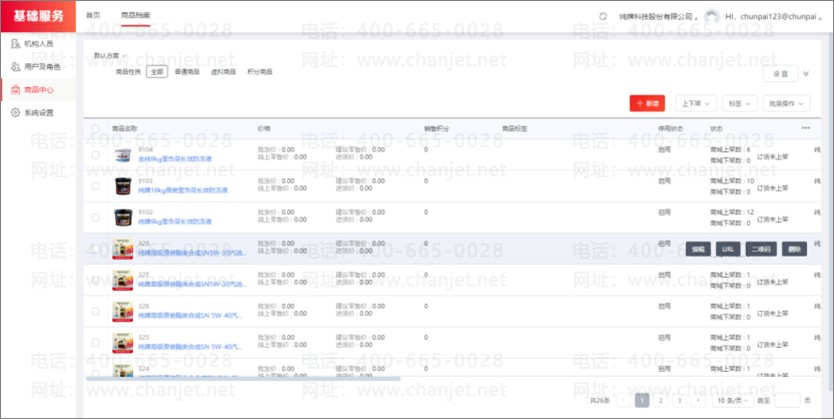The height and width of the screenshot is (419, 834).
Task: Expand the filter panel with double chevron
Action: pyautogui.click(x=807, y=74)
